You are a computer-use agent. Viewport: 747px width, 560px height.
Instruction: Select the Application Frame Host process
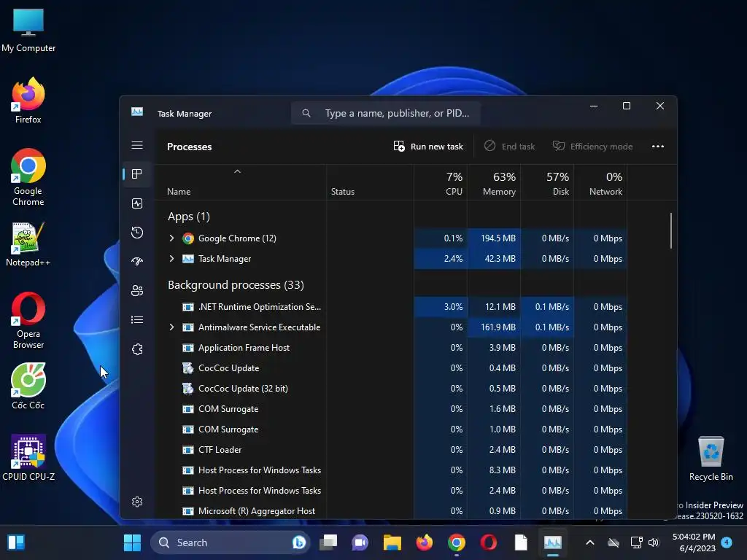tap(391, 348)
